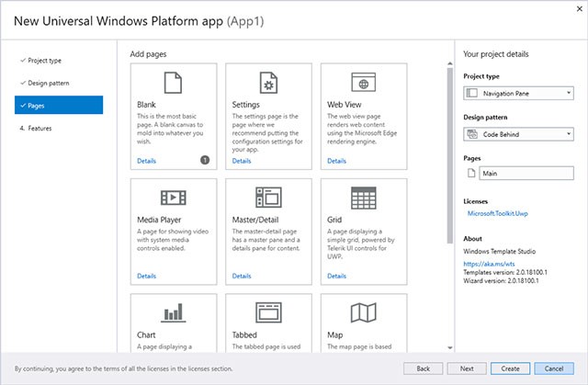
Task: Choose the Web View globe icon
Action: (x=362, y=85)
